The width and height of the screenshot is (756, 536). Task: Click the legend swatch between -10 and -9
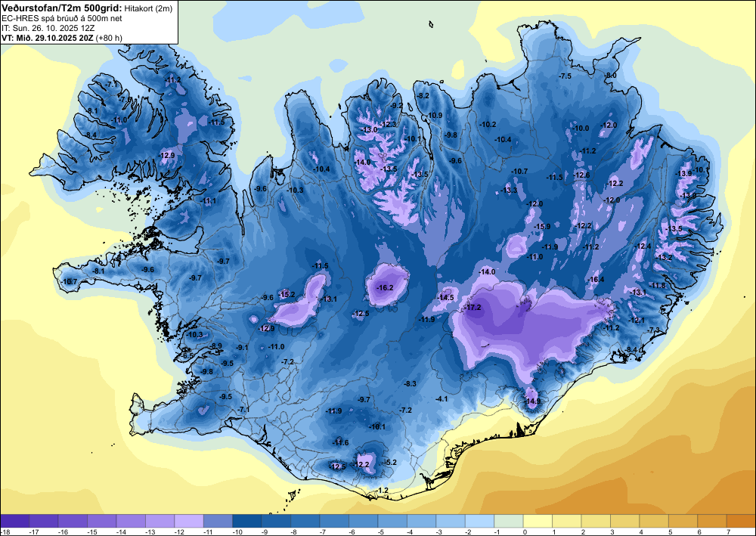click(247, 521)
